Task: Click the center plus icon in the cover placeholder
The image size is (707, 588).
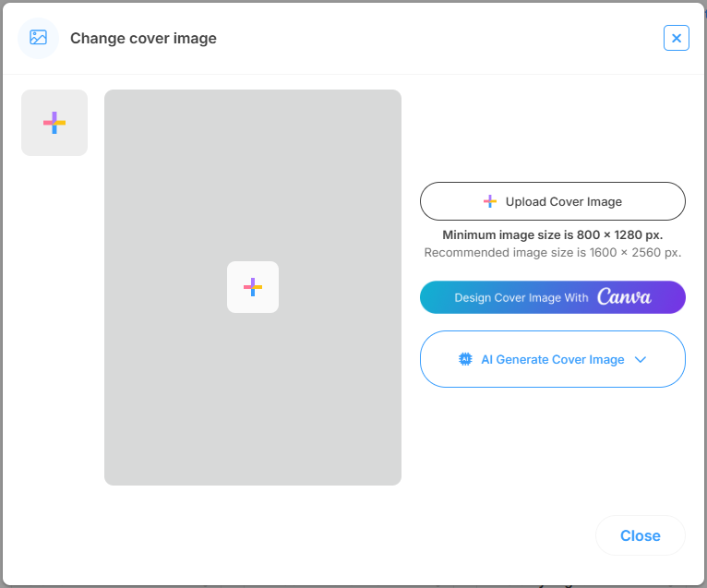Action: pyautogui.click(x=253, y=287)
